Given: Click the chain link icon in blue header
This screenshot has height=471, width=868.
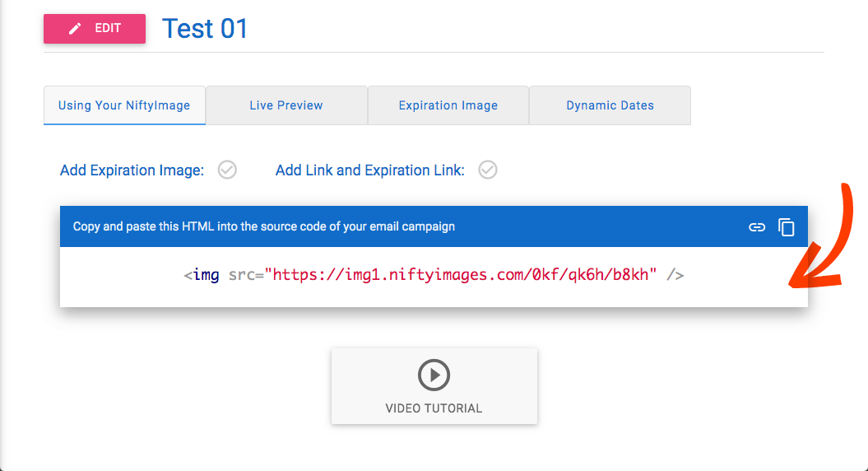Looking at the screenshot, I should 757,227.
